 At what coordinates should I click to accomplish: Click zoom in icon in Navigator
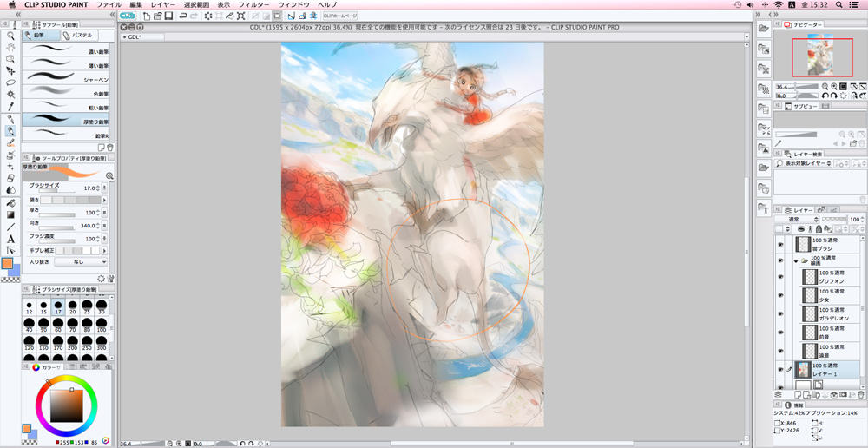point(833,87)
